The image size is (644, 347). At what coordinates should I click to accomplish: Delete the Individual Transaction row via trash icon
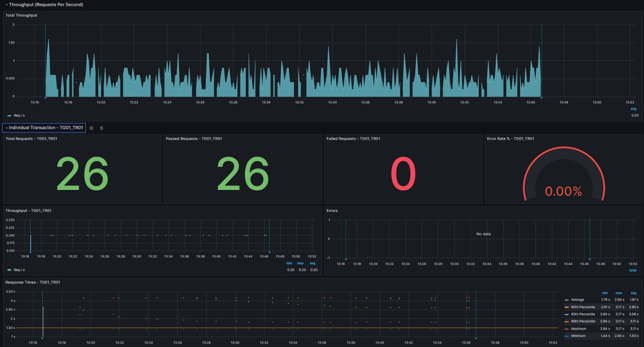[x=101, y=128]
